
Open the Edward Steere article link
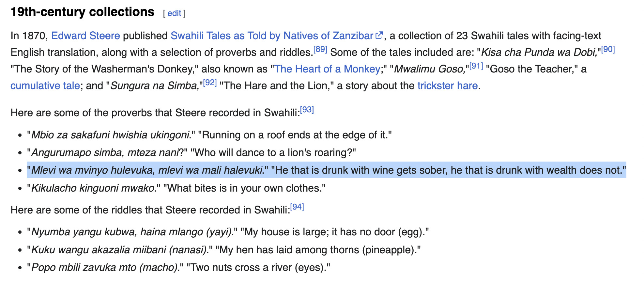click(85, 36)
